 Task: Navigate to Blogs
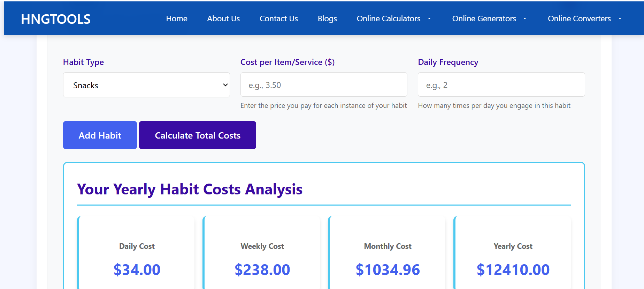327,18
